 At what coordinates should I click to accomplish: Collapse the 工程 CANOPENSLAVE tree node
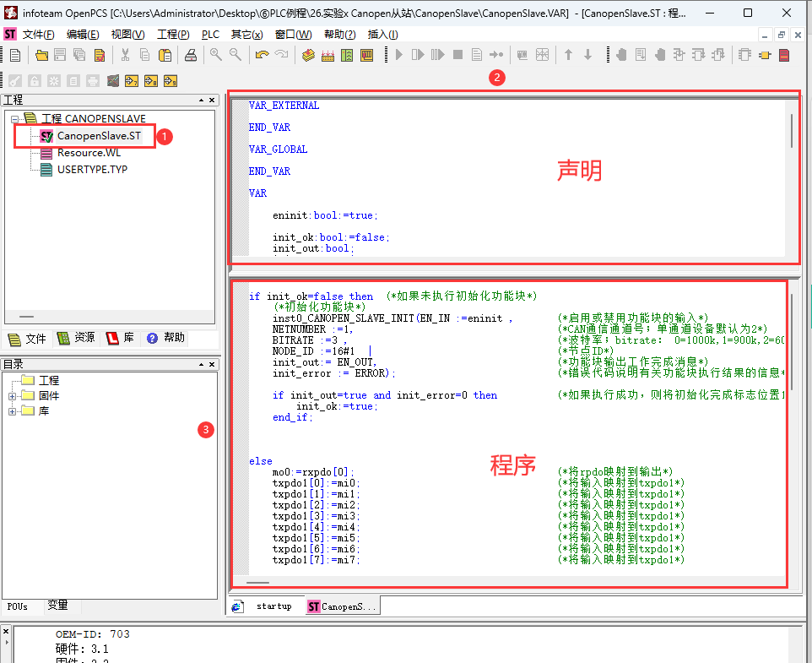point(15,119)
